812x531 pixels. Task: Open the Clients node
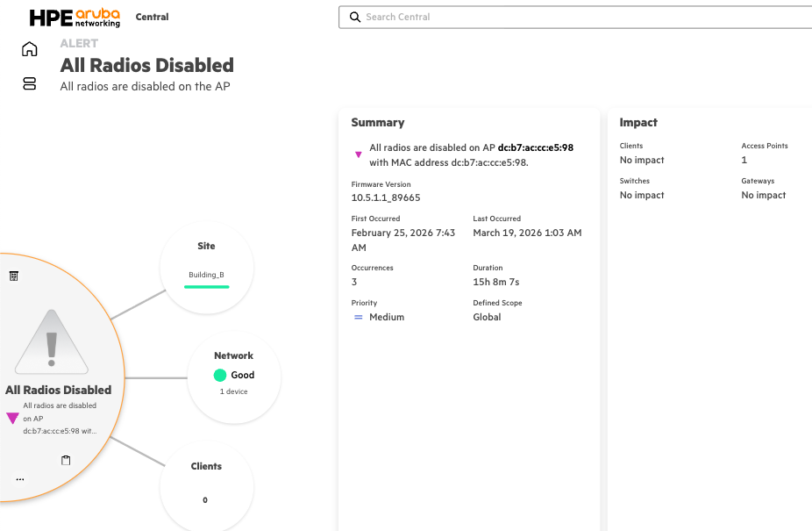tap(207, 486)
